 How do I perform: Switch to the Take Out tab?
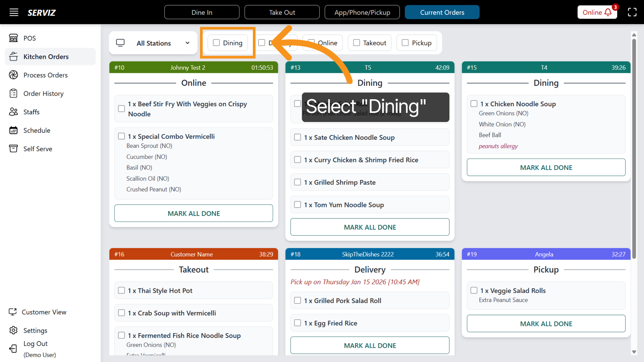(282, 12)
